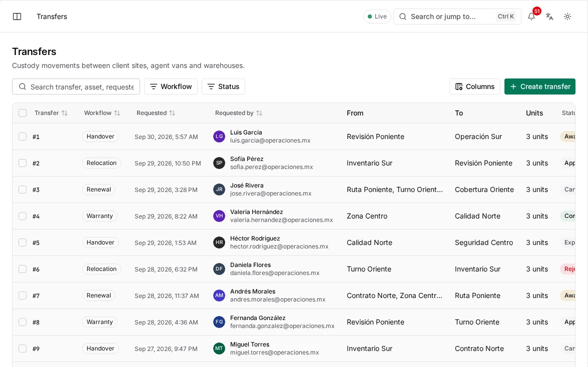The image size is (588, 367).
Task: Click transfer number #9
Action: tap(36, 348)
